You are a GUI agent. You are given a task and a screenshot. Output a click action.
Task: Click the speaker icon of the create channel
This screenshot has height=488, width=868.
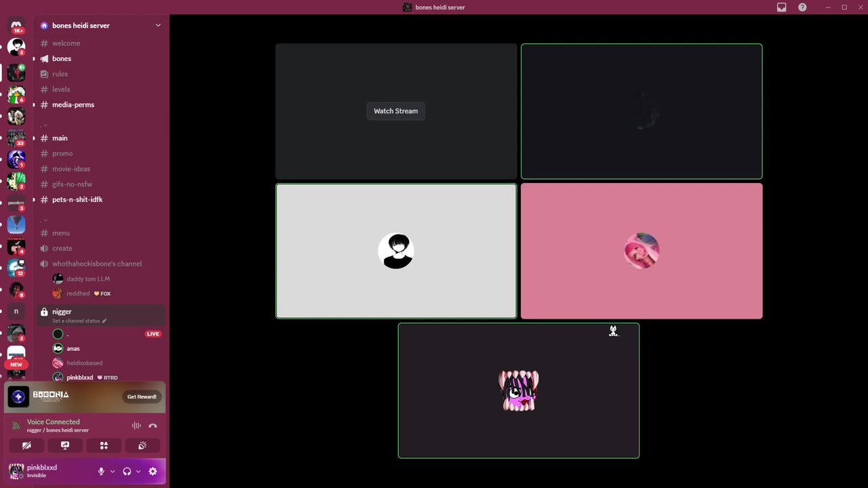click(44, 248)
